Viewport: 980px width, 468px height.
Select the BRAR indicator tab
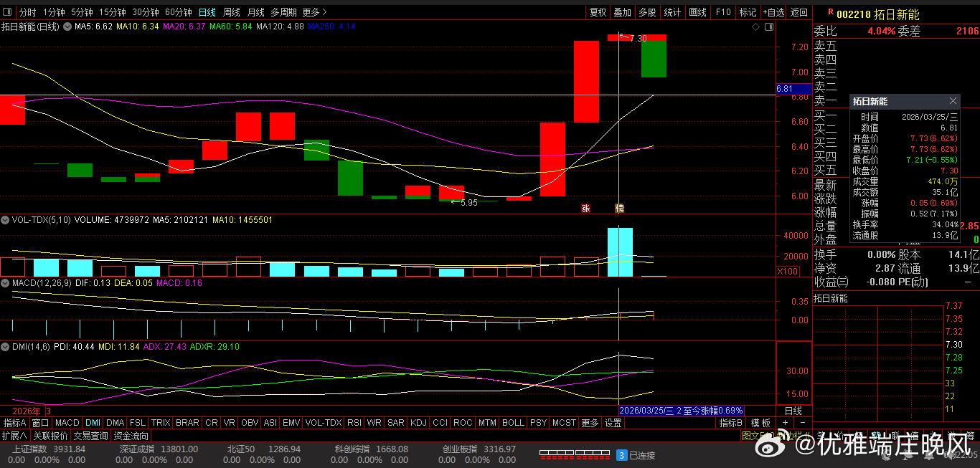point(187,423)
